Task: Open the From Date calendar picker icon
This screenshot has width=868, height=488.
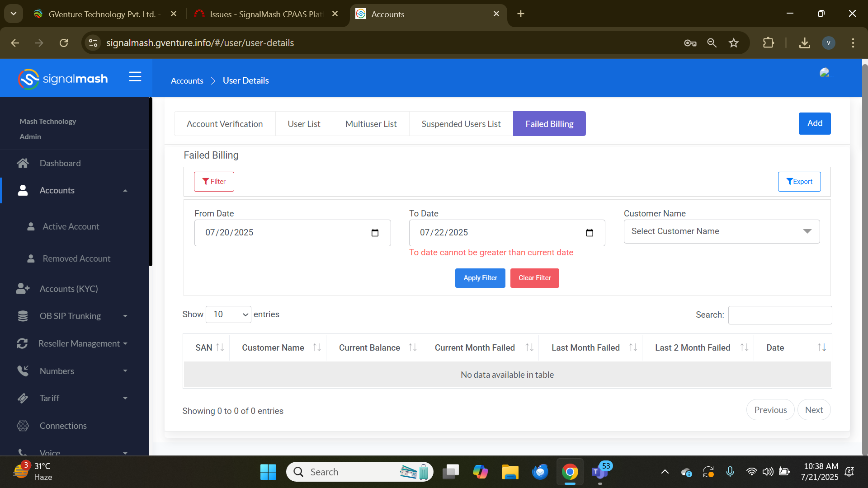Action: coord(375,233)
